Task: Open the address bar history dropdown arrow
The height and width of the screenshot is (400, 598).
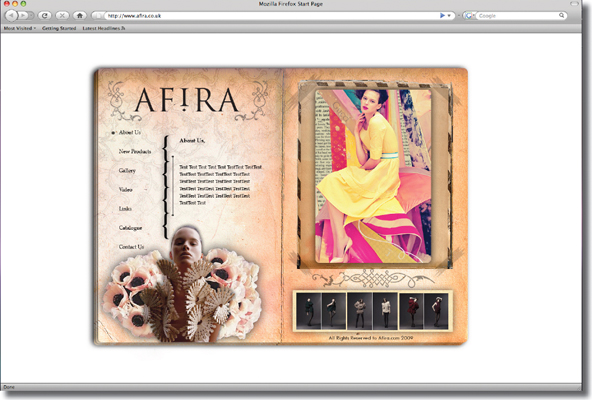Action: tap(449, 16)
